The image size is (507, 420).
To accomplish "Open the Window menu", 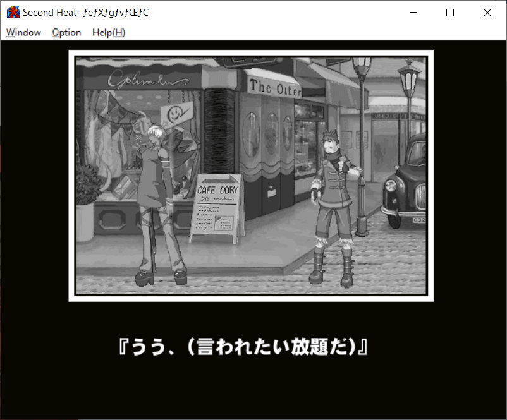I will pos(23,33).
